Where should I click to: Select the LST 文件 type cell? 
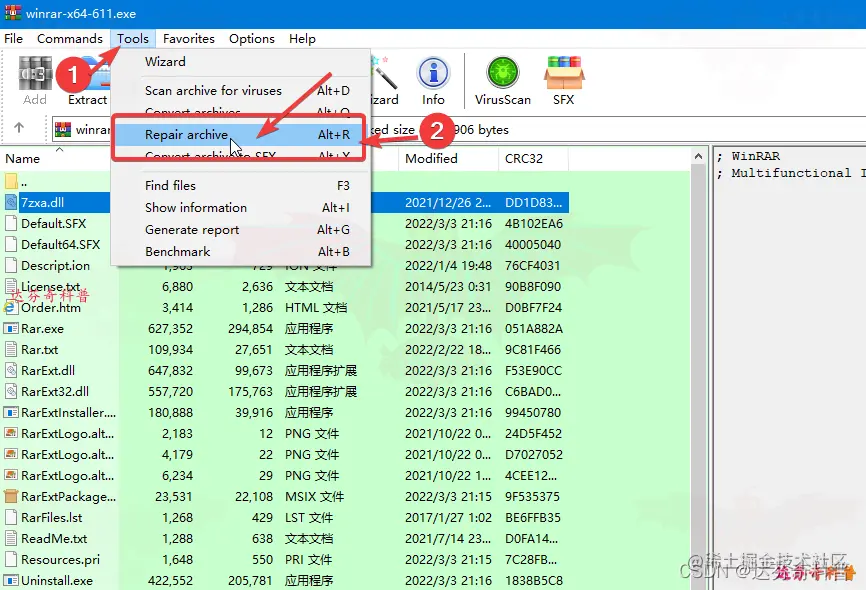coord(309,518)
